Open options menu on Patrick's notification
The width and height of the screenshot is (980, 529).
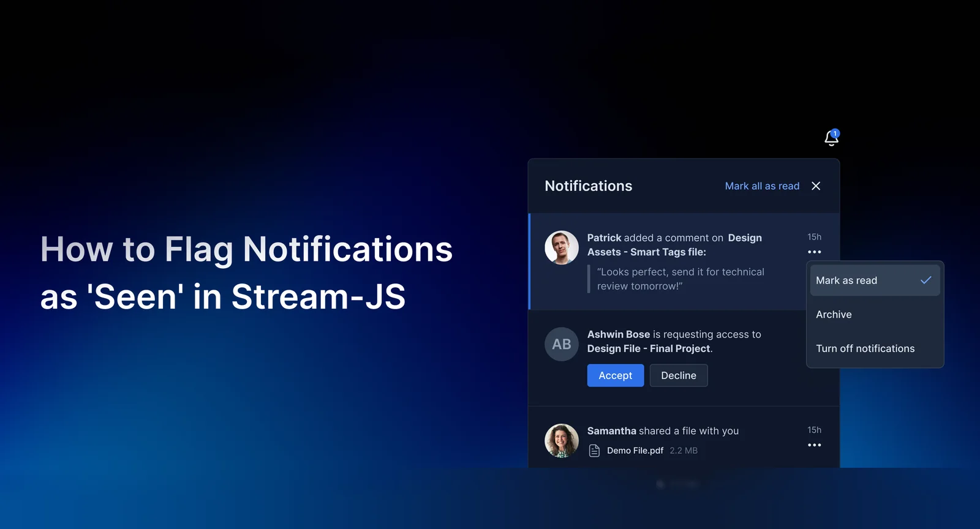[814, 252]
